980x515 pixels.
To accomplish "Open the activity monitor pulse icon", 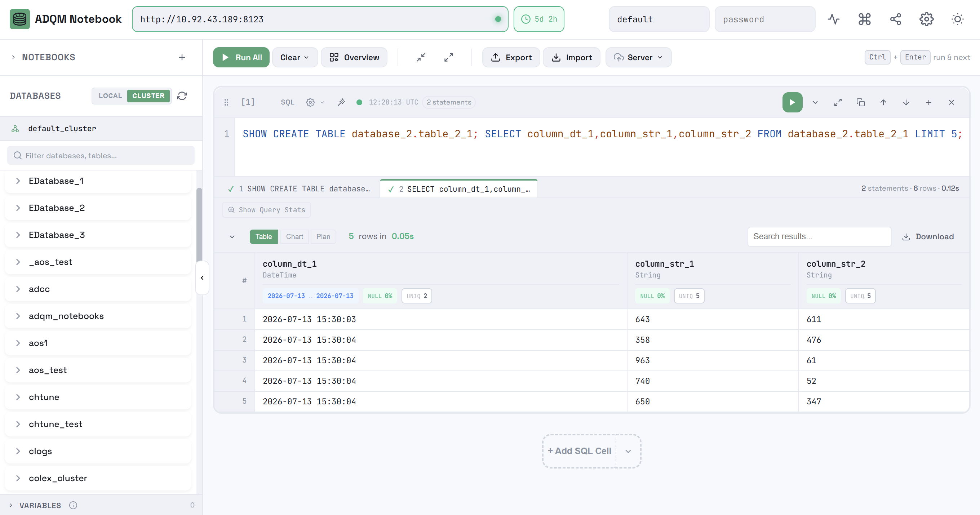I will 834,19.
